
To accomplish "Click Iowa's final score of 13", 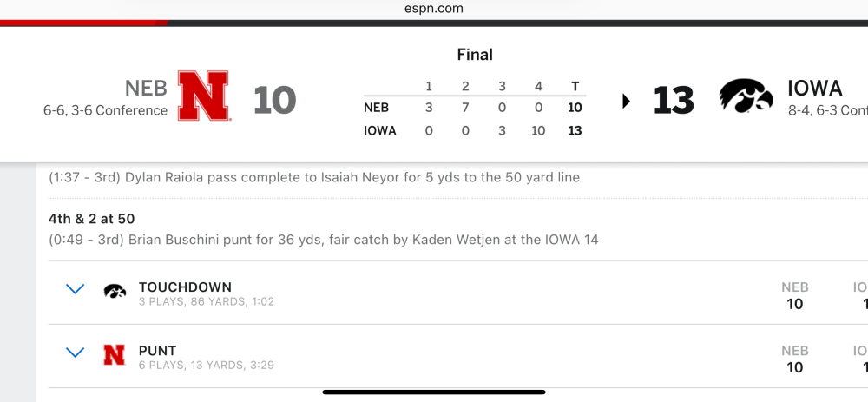I will pyautogui.click(x=674, y=100).
